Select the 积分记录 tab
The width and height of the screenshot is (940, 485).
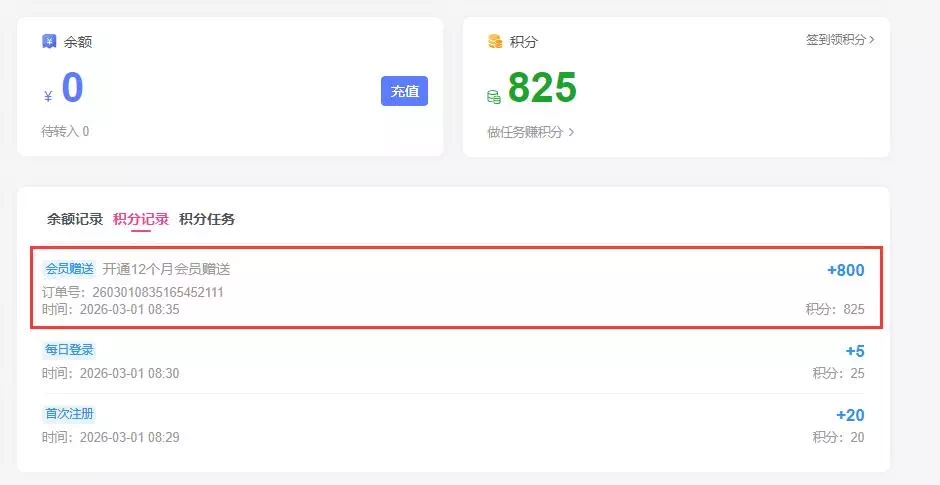[x=141, y=219]
